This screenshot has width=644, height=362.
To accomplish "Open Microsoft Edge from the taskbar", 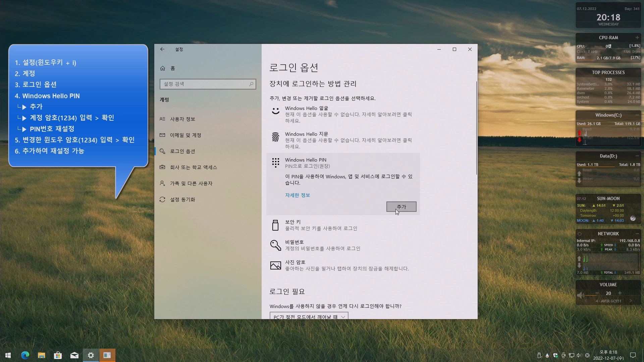I will pyautogui.click(x=25, y=355).
